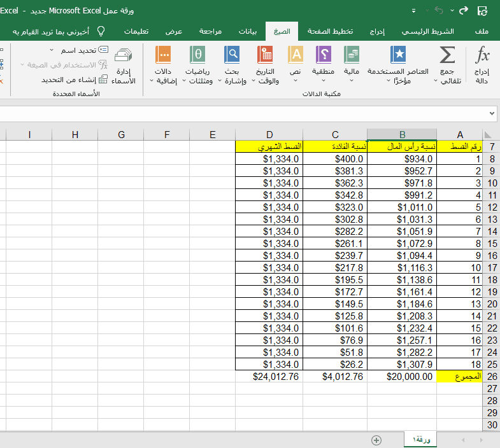Open the Name Manager icon

click(x=124, y=55)
